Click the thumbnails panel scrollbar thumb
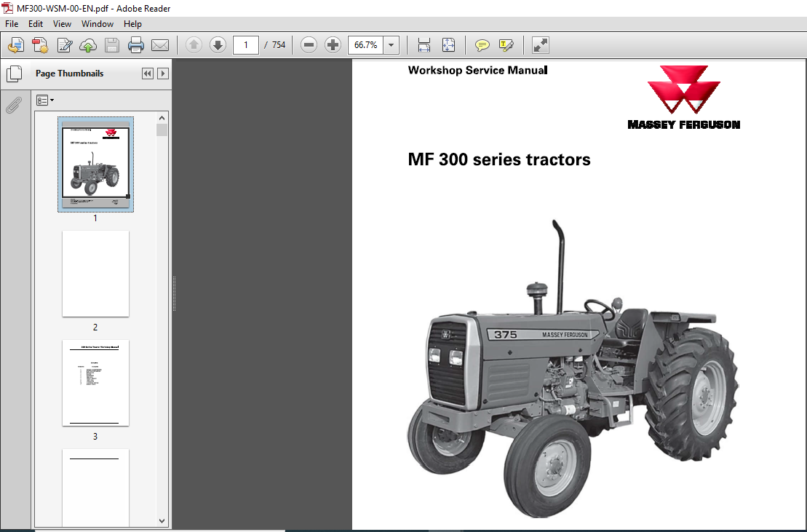The height and width of the screenshot is (532, 807). 162,130
